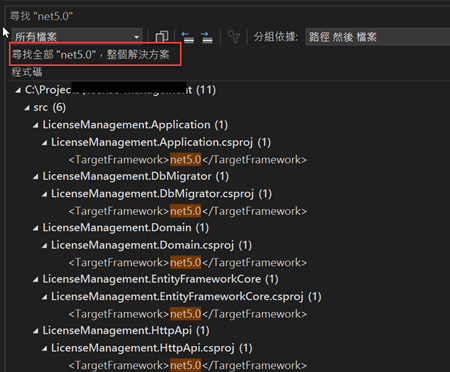
Task: Collapse LicenseManagement.Application.csproj node
Action: 44,143
